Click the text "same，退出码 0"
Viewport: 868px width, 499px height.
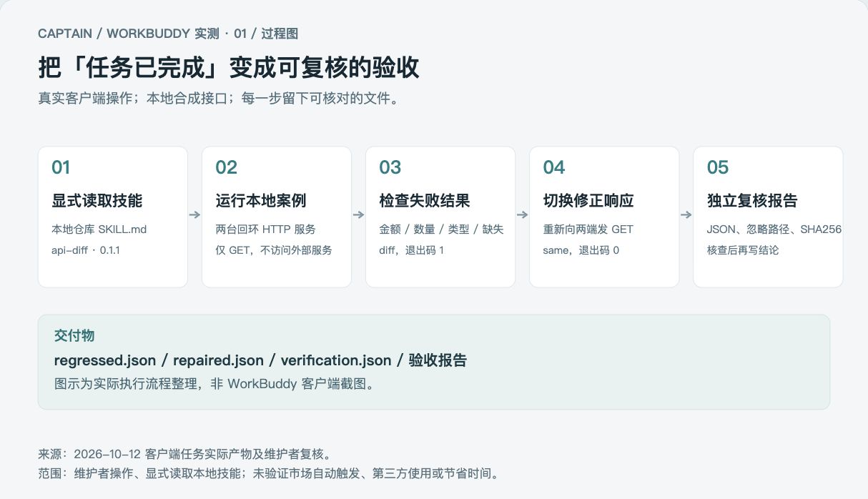point(581,250)
